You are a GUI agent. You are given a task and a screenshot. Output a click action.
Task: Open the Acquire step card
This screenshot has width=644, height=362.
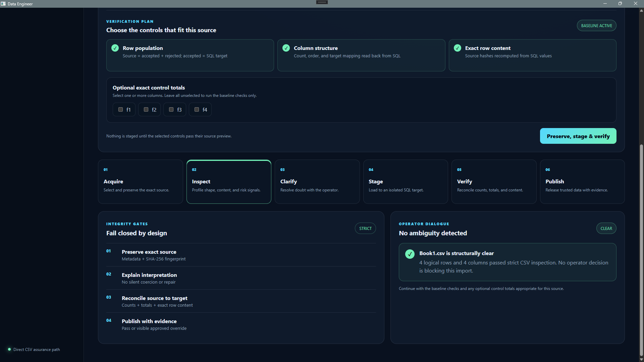141,182
